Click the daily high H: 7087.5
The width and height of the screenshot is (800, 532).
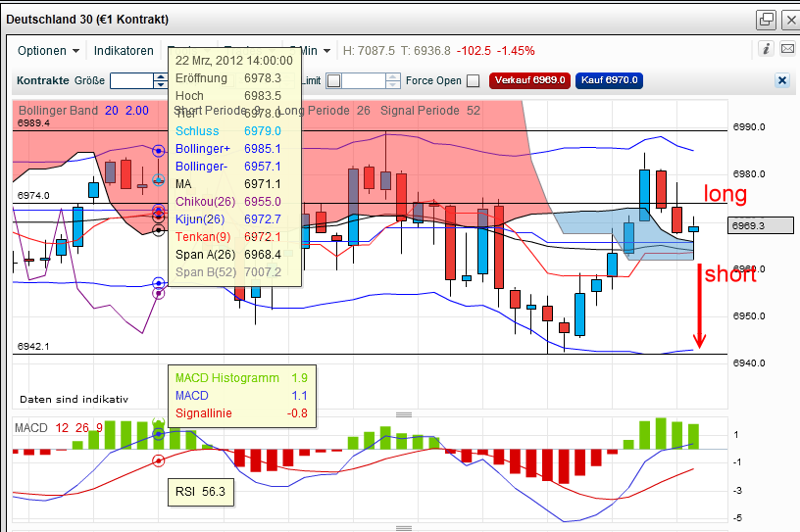click(x=369, y=51)
